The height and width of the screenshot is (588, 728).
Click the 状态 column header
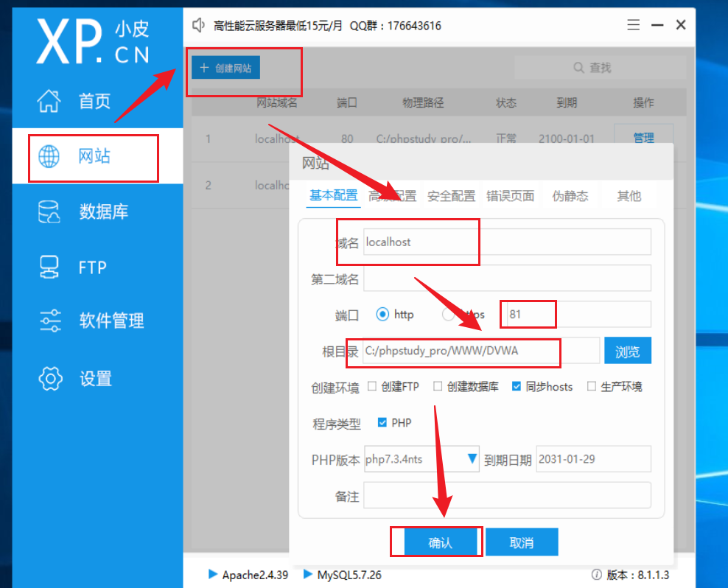[506, 102]
